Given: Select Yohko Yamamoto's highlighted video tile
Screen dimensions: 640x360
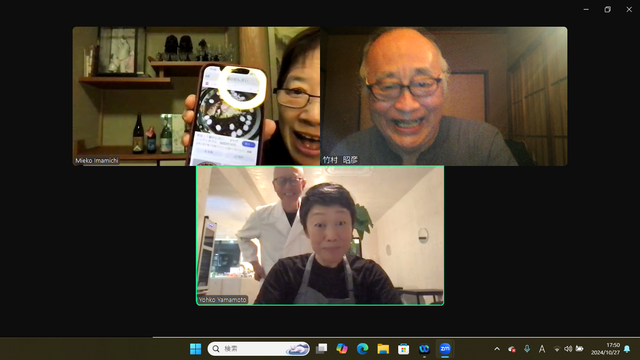Looking at the screenshot, I should click(x=320, y=235).
